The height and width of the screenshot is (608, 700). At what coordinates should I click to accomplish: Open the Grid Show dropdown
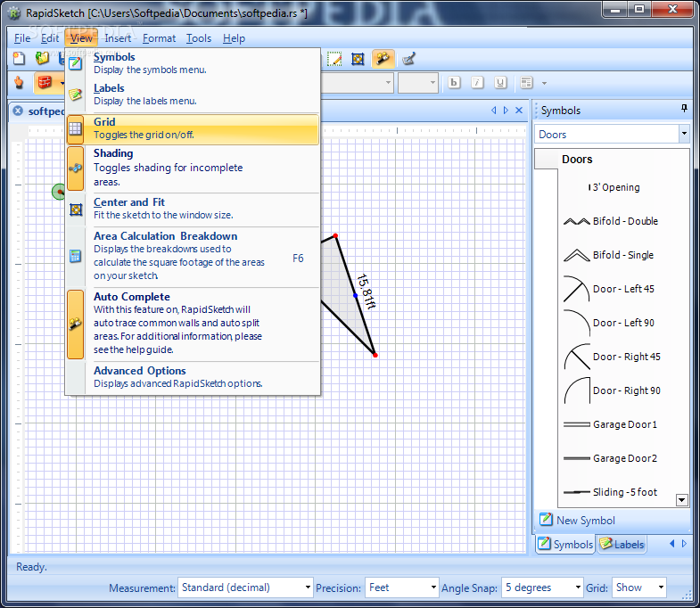coord(638,587)
